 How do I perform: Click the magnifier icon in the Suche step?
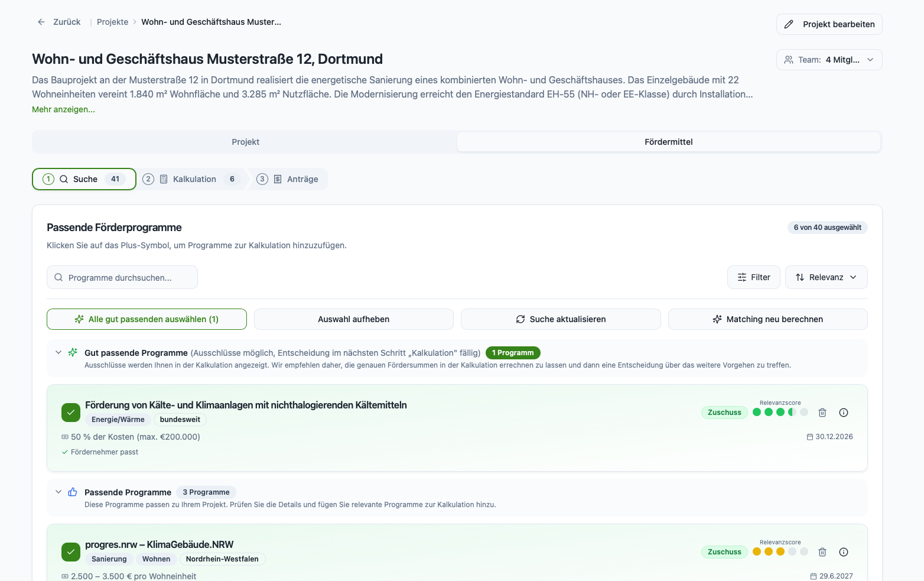(64, 179)
